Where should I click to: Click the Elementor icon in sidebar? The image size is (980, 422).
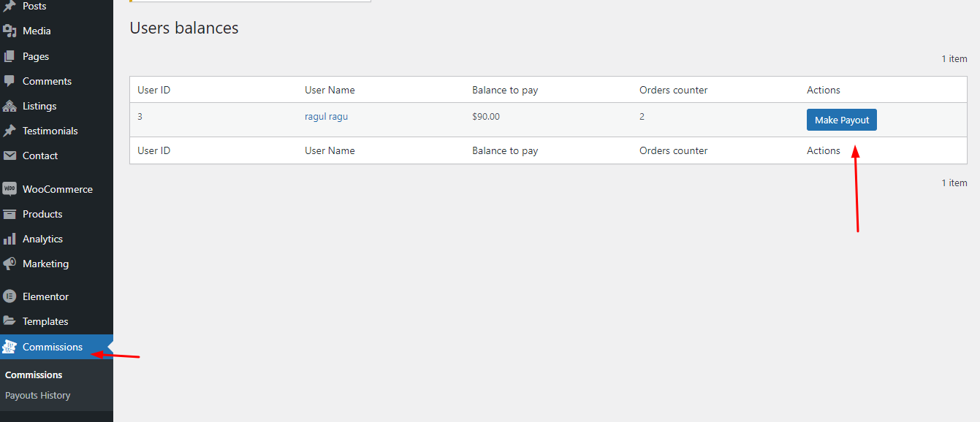tap(10, 296)
